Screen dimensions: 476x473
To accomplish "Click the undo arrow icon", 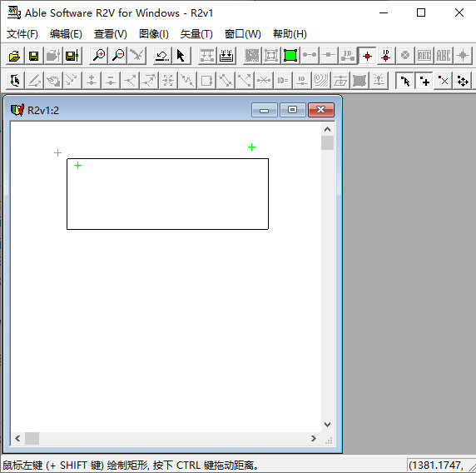I will (162, 56).
